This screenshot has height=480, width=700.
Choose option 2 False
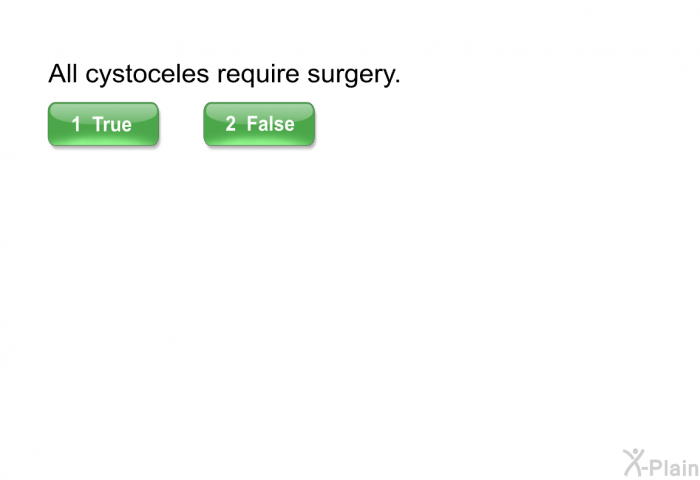coord(259,124)
